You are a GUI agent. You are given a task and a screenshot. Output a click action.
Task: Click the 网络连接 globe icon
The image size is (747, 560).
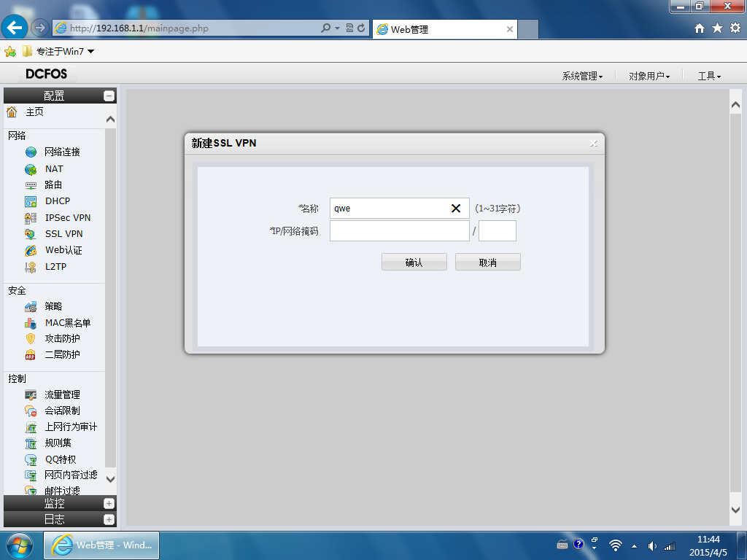(x=31, y=152)
